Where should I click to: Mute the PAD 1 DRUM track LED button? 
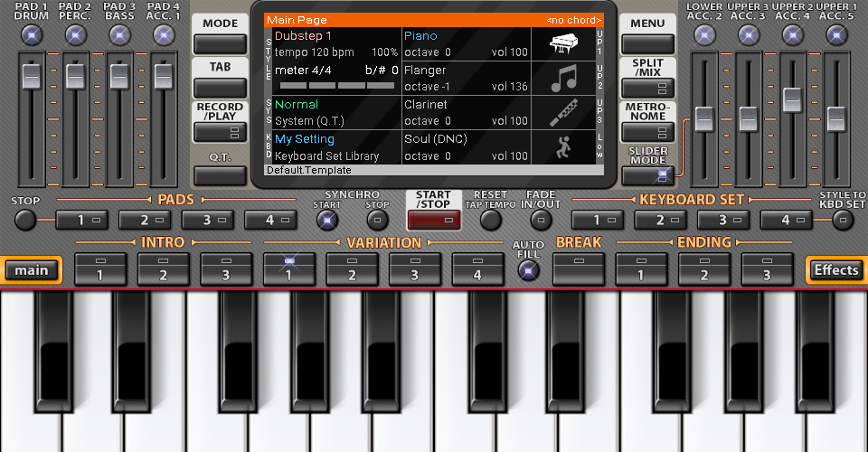point(32,35)
